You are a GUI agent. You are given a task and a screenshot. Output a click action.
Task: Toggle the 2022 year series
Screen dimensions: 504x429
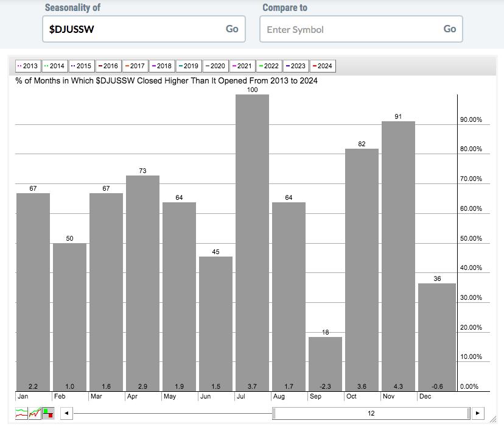pyautogui.click(x=270, y=66)
